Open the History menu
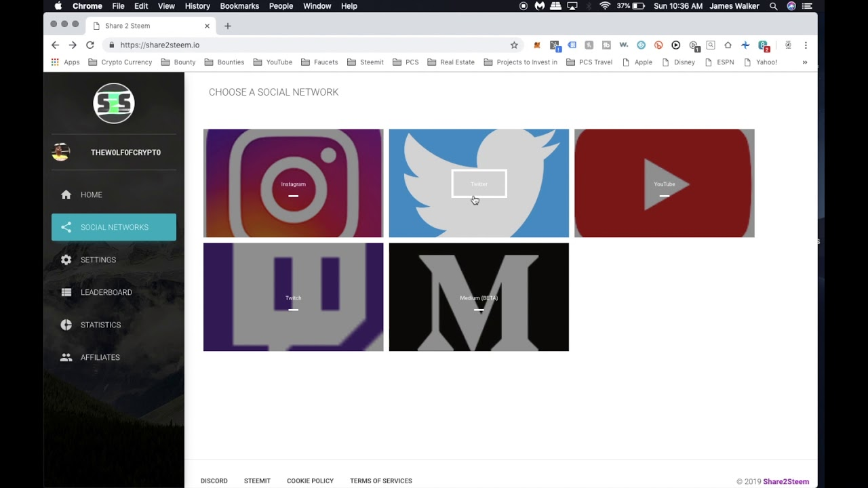 click(197, 6)
